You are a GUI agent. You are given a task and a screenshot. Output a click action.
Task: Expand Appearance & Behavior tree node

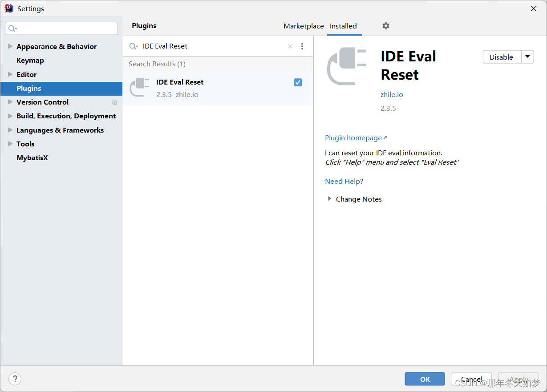(10, 46)
